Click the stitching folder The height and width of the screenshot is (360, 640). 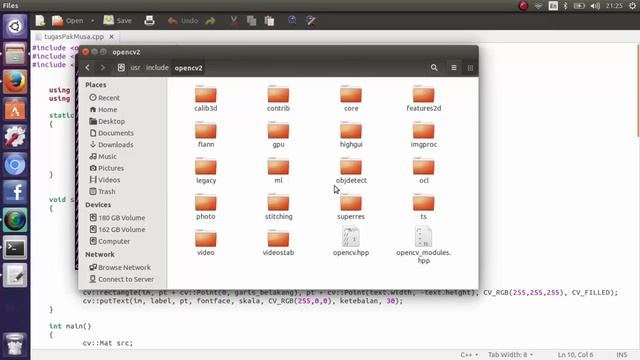pos(278,207)
